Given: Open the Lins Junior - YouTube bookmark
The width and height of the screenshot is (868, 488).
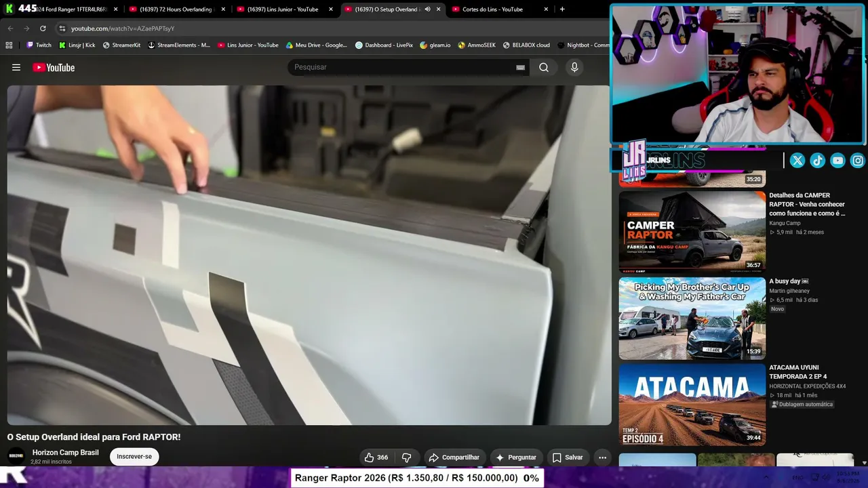Looking at the screenshot, I should click(248, 45).
